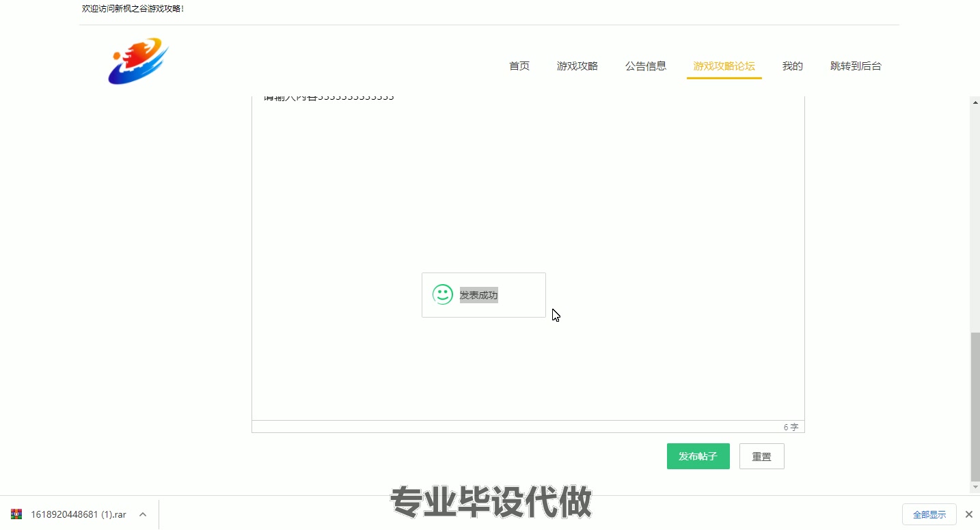
Task: Click the smiley success icon
Action: coord(443,294)
